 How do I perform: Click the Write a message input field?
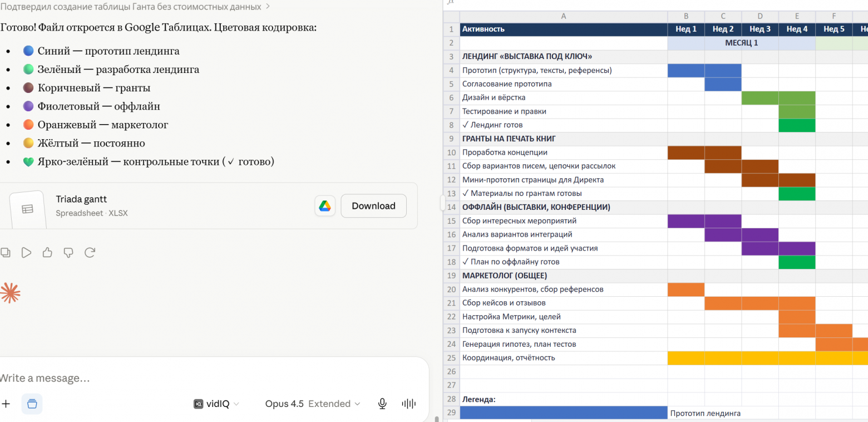tap(211, 378)
